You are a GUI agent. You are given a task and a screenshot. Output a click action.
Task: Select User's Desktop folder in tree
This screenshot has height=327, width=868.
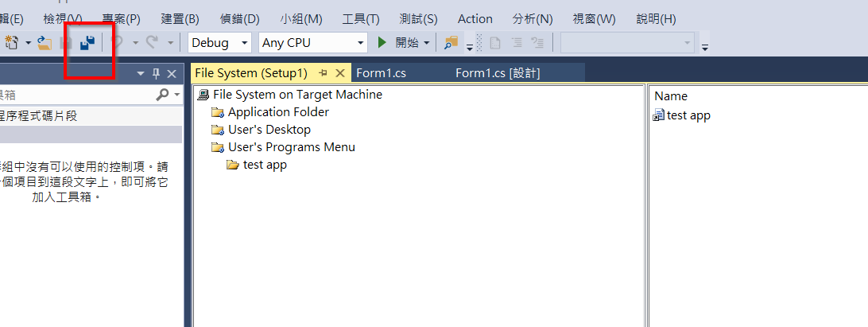(x=269, y=130)
